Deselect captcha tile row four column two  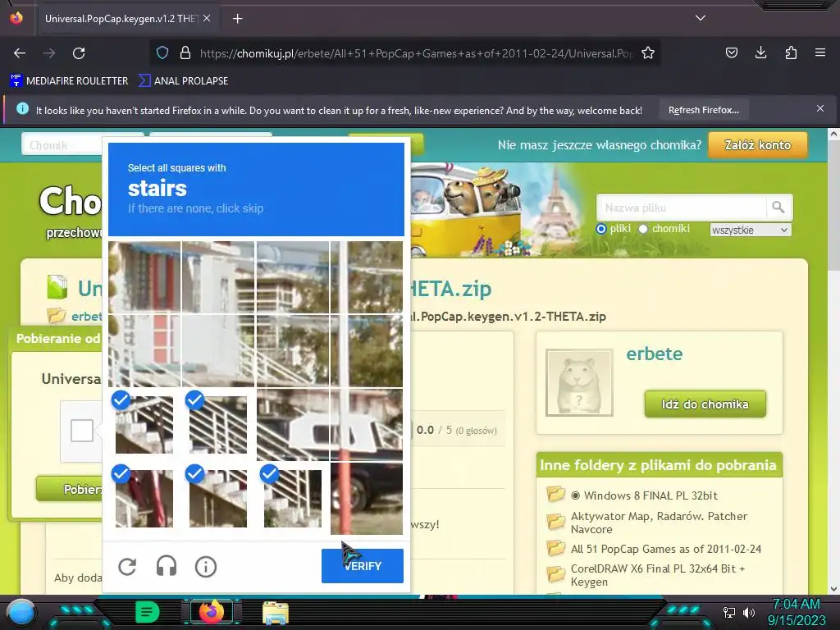(218, 498)
